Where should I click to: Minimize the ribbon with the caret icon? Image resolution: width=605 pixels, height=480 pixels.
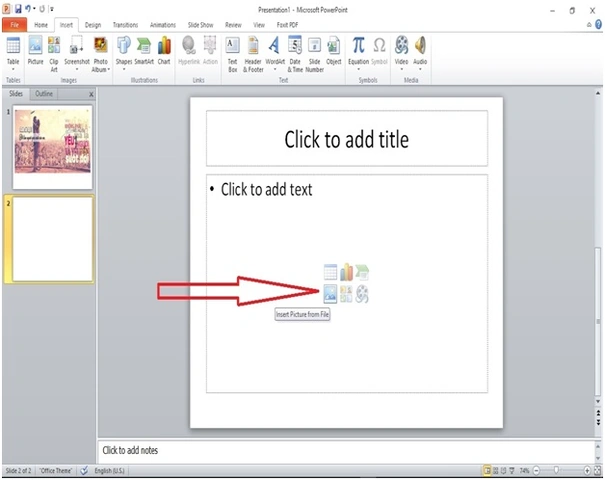[x=589, y=25]
